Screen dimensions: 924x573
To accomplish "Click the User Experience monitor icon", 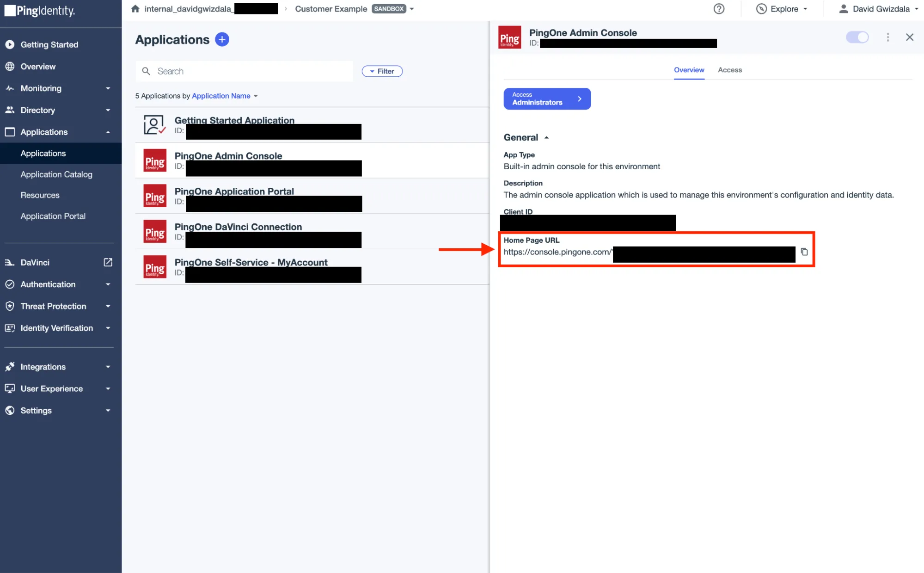I will (x=10, y=388).
